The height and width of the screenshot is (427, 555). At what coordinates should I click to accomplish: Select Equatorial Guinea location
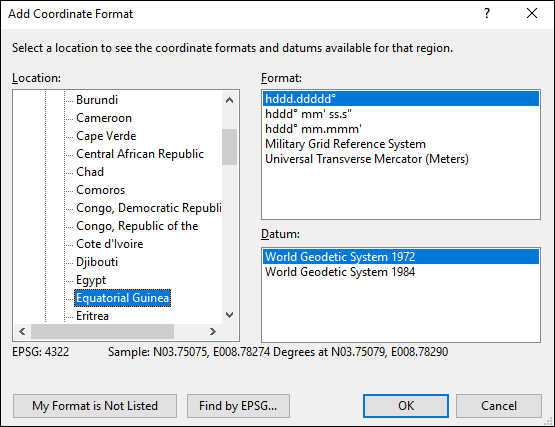[122, 298]
